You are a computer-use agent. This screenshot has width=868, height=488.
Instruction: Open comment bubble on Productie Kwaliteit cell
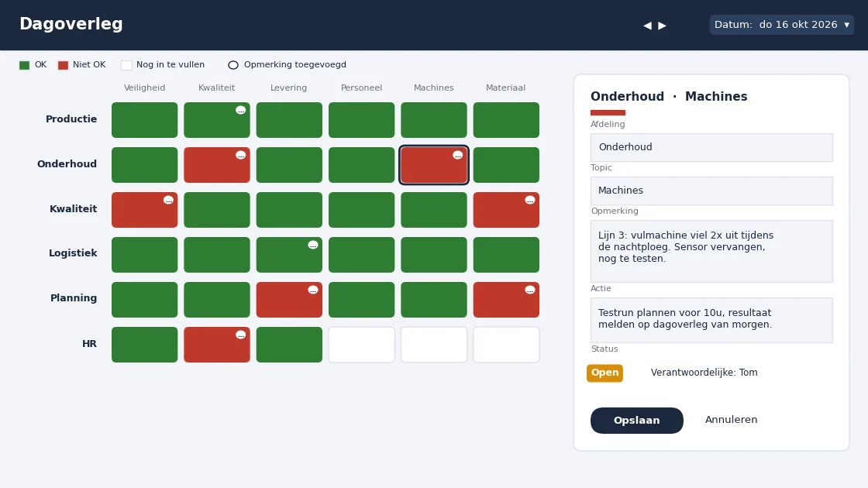point(240,110)
